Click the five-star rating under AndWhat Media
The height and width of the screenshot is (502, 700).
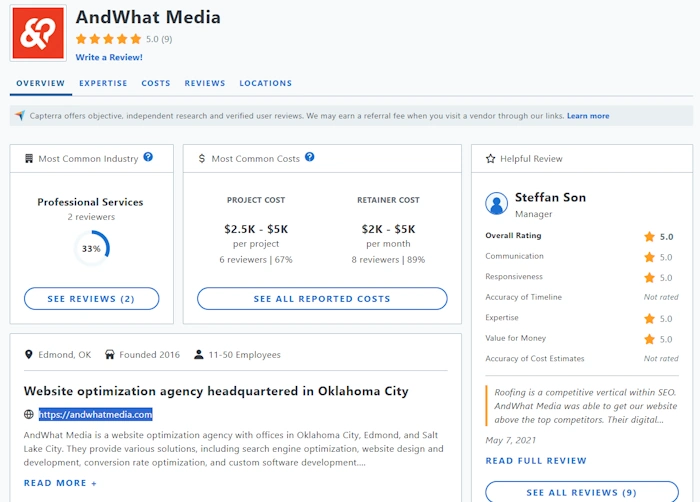pos(108,39)
